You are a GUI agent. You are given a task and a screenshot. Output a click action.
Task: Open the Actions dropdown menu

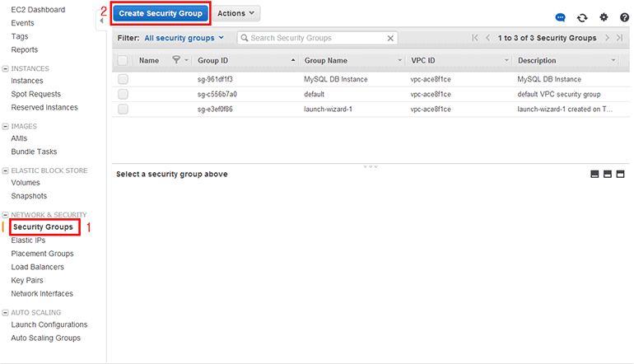tap(237, 13)
